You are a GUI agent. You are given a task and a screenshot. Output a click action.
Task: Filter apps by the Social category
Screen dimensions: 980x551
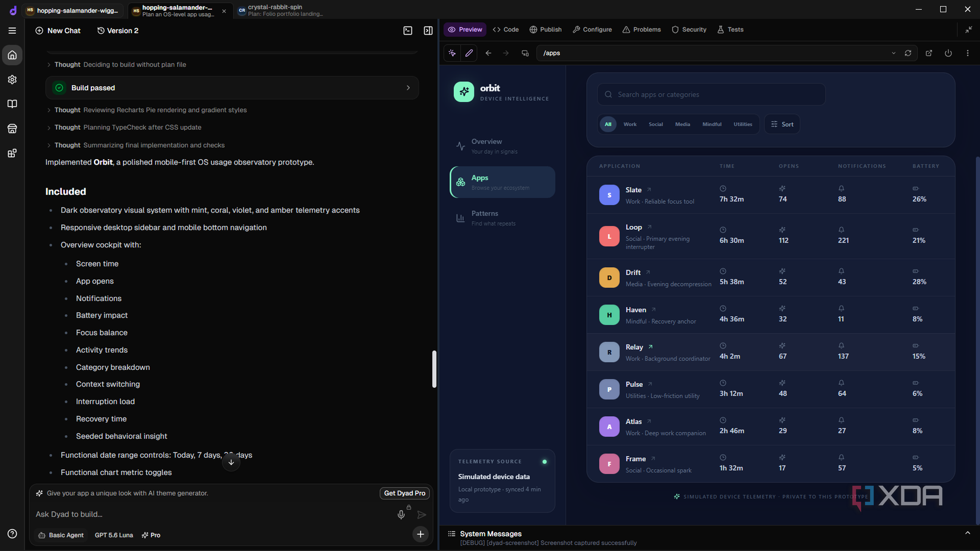(656, 124)
